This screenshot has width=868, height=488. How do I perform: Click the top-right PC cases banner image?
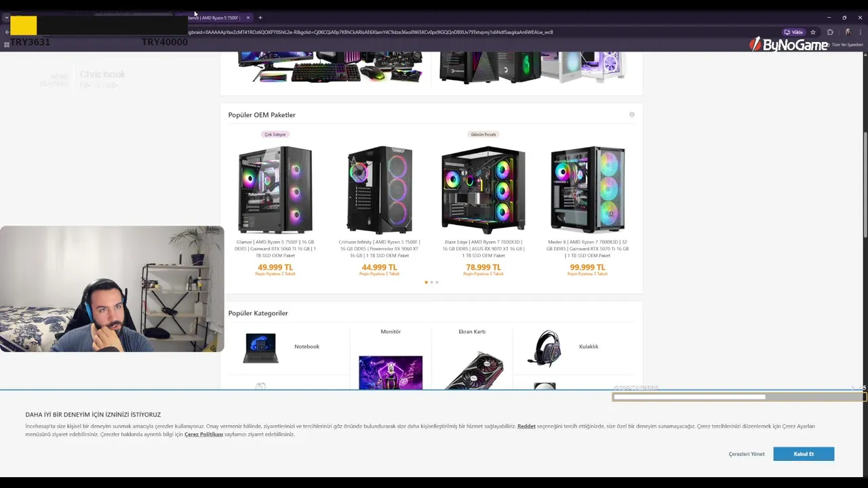coord(532,67)
